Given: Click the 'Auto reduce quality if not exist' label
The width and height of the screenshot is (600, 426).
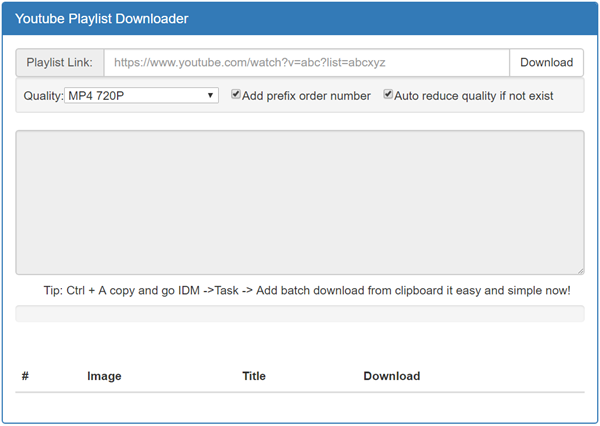Looking at the screenshot, I should click(x=474, y=96).
